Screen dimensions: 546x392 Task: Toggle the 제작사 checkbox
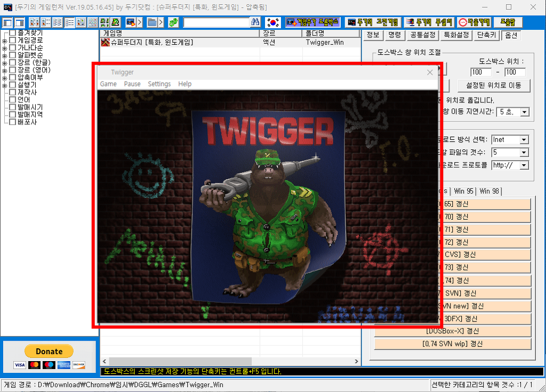tap(13, 92)
